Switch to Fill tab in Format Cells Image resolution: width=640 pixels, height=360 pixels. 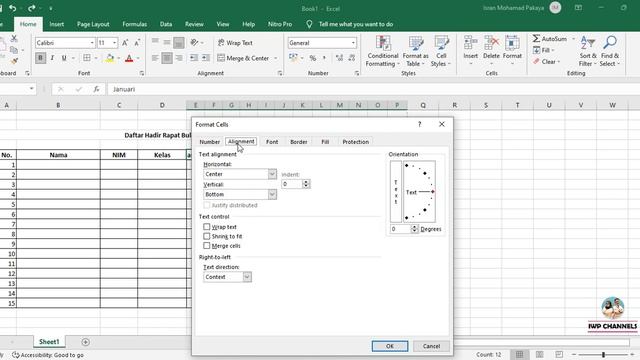tap(325, 142)
